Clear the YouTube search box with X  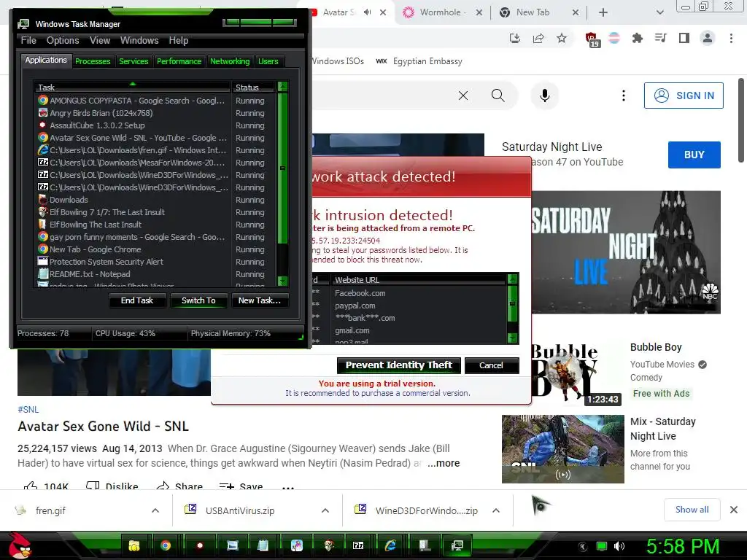(463, 96)
